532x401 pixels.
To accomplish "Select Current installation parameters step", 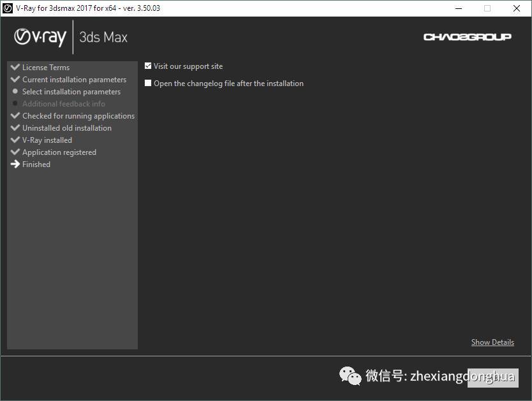I will click(74, 79).
